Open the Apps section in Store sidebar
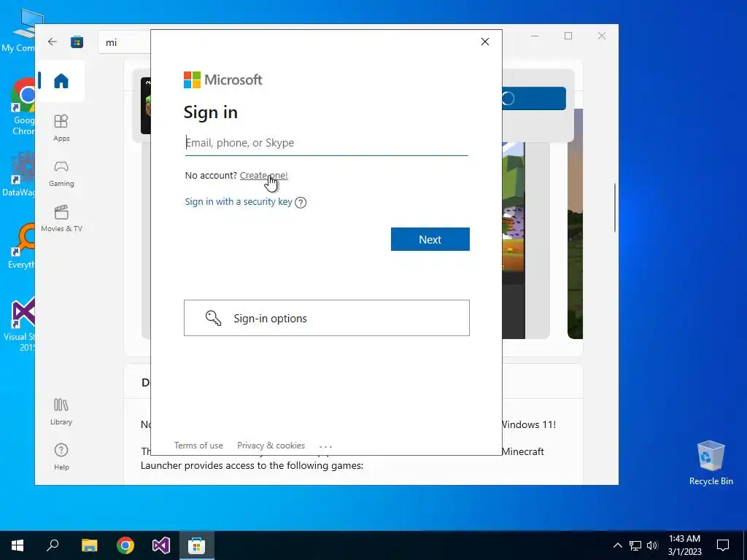This screenshot has width=747, height=560. pos(61,128)
